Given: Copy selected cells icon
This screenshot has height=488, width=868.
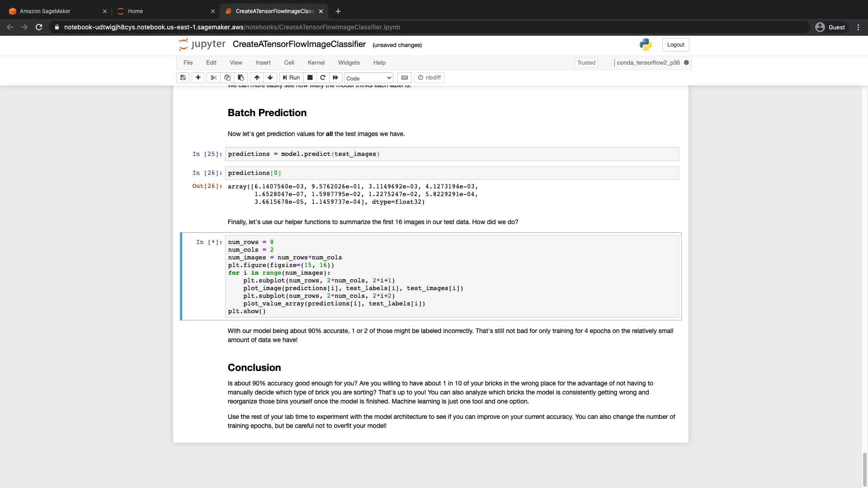Looking at the screenshot, I should coord(227,78).
